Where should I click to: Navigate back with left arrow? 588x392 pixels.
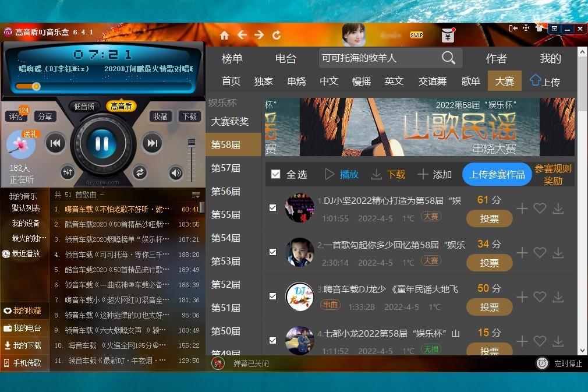(x=242, y=35)
